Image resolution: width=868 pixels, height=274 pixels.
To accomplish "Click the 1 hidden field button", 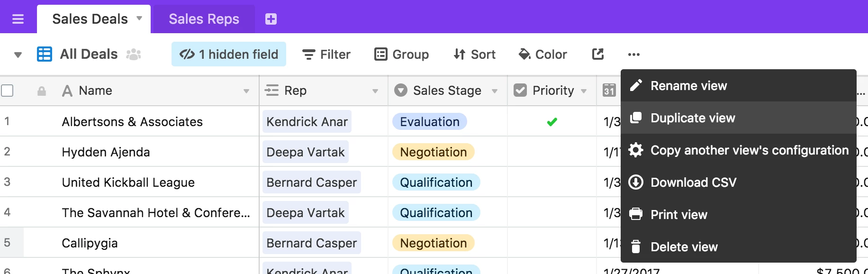I will click(229, 55).
